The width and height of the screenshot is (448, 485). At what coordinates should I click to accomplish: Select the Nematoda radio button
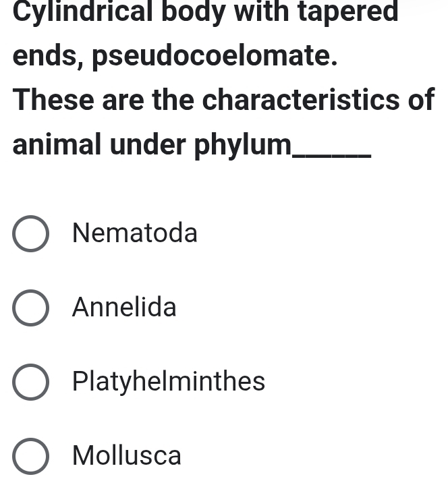[x=30, y=235]
